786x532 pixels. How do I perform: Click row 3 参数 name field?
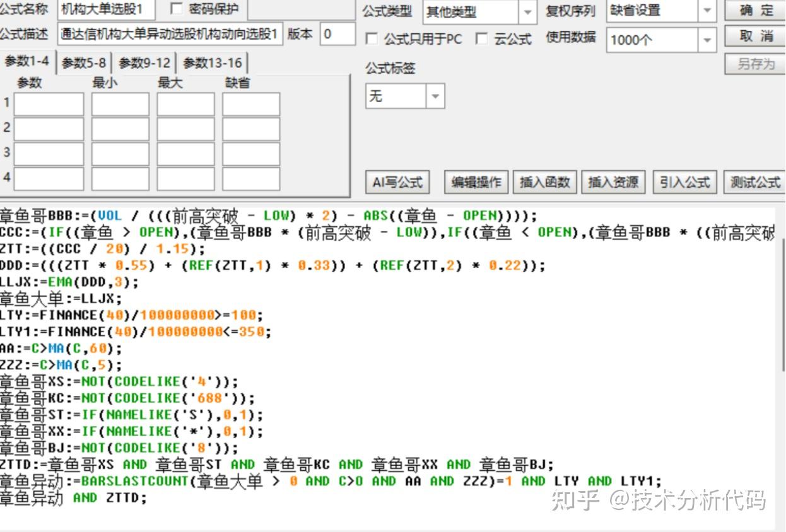[49, 154]
